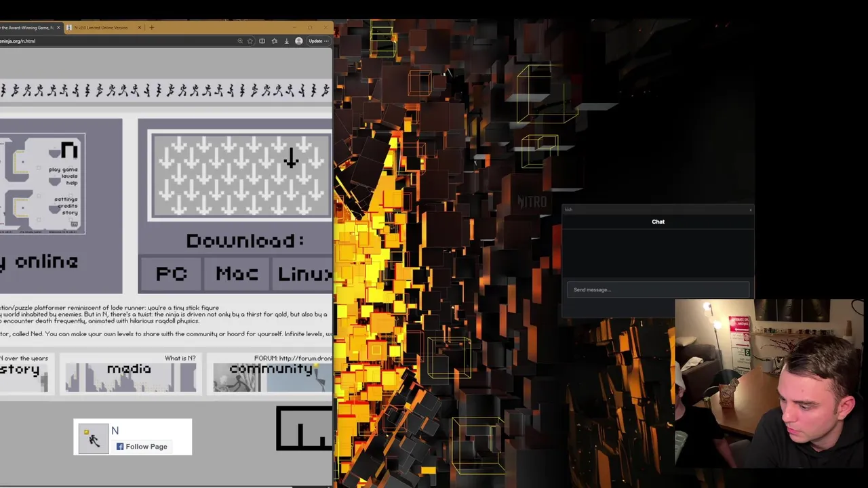Click the play online link

(39, 262)
